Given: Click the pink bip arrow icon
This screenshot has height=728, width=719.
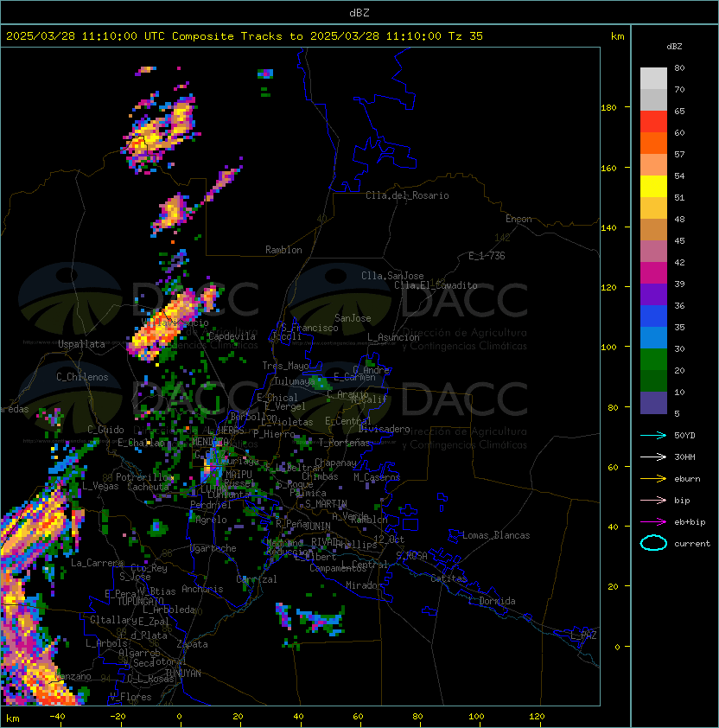Looking at the screenshot, I should (653, 500).
